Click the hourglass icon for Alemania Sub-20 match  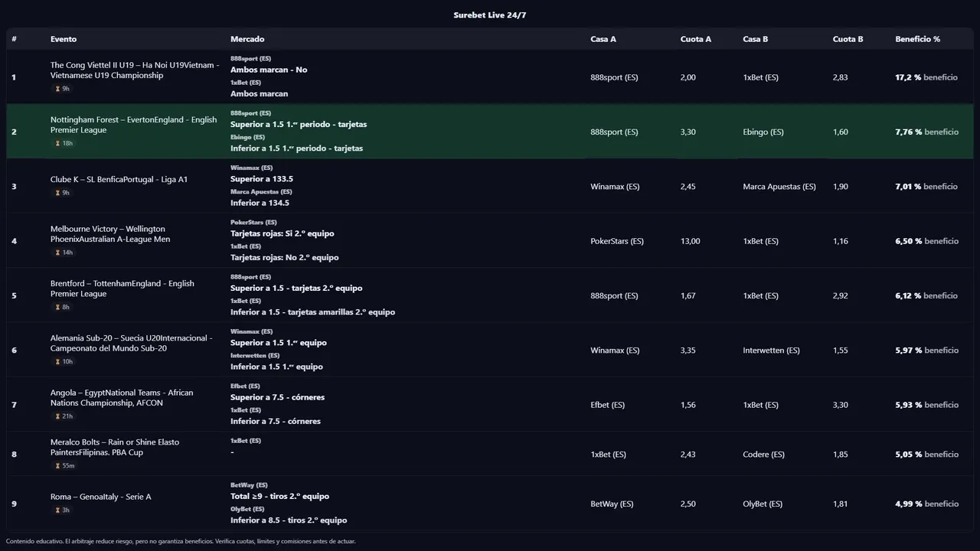(57, 362)
